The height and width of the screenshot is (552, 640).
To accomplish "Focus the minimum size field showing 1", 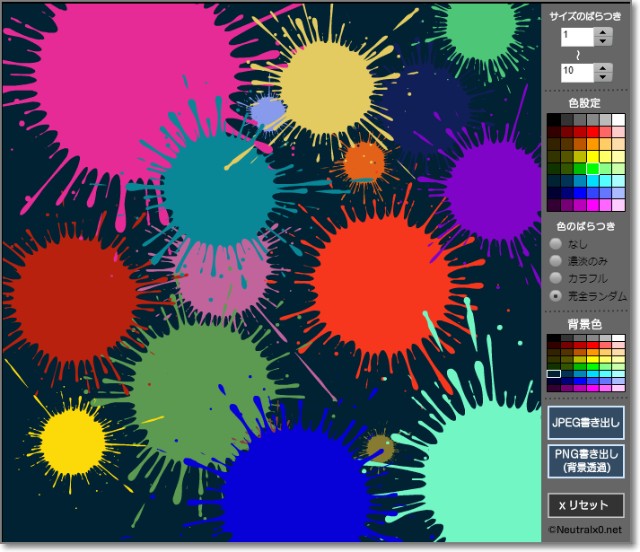I will pos(577,36).
